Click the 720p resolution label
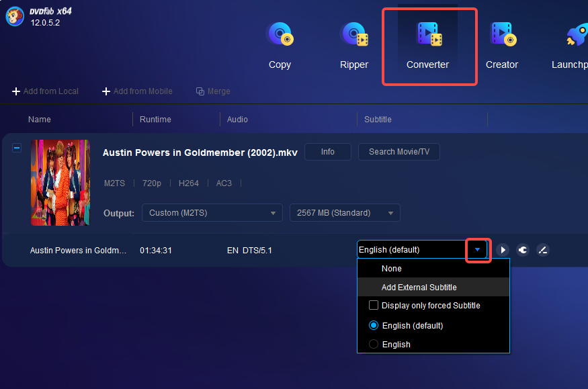This screenshot has width=588, height=389. click(151, 183)
